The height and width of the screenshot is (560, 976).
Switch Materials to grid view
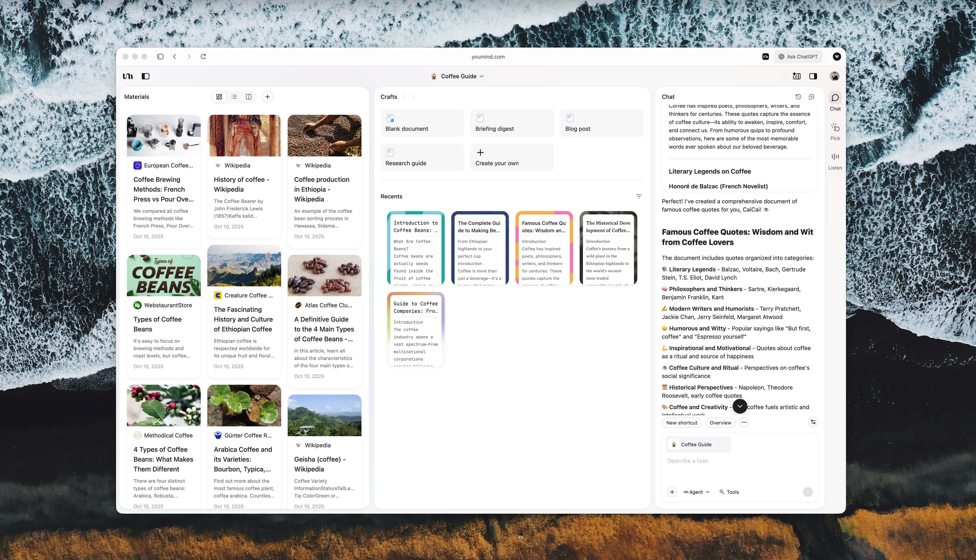click(x=219, y=97)
